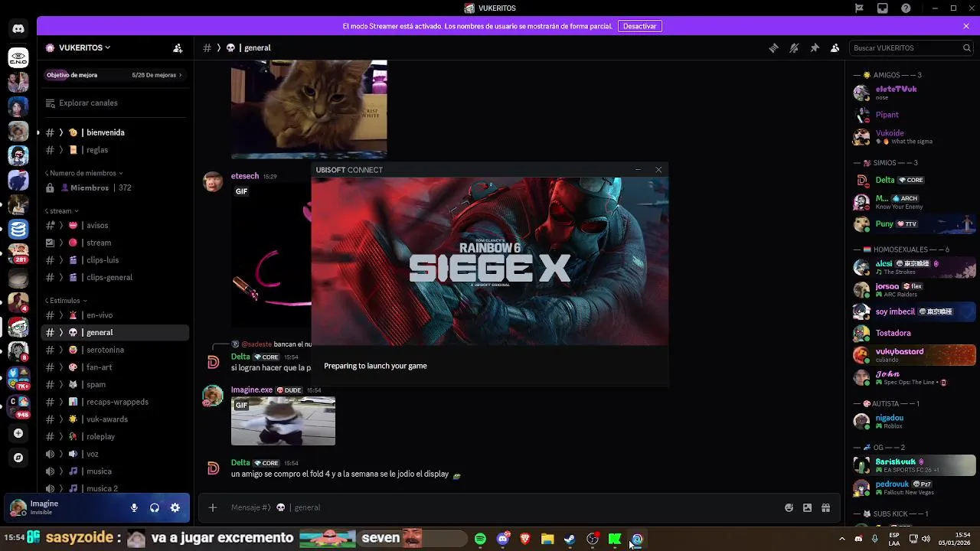The height and width of the screenshot is (551, 980).
Task: Click the add a server plus icon
Action: (18, 433)
